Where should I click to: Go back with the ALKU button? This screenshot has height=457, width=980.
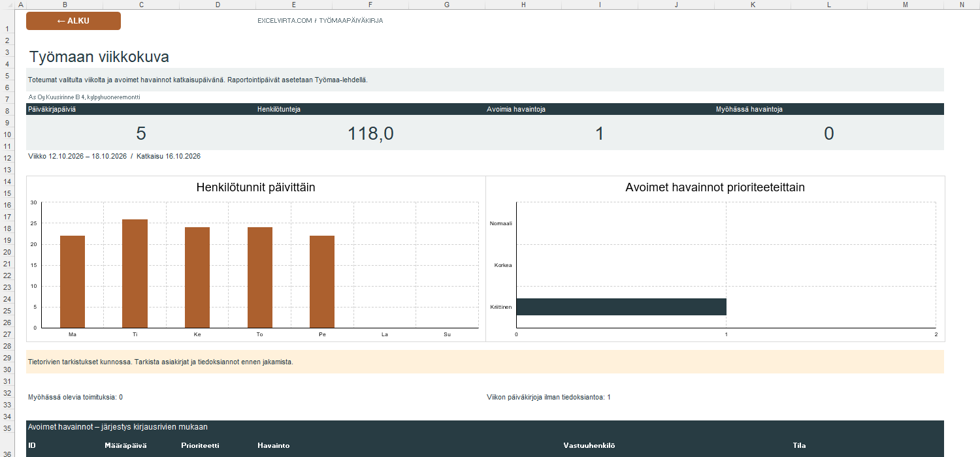coord(73,21)
